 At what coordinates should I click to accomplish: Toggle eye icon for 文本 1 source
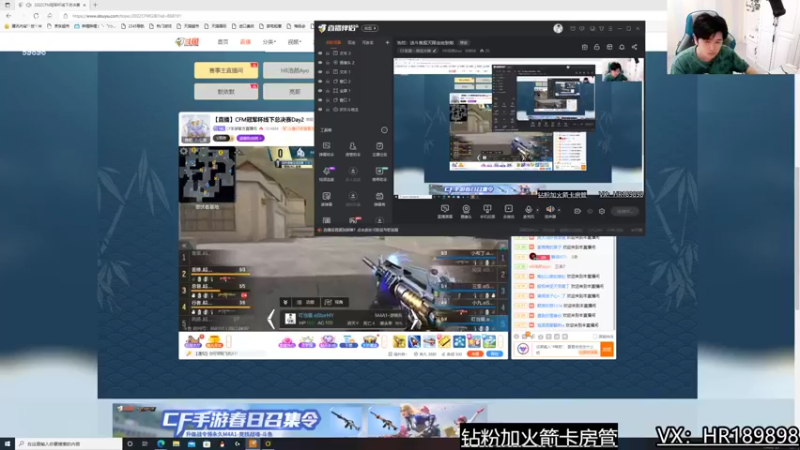pyautogui.click(x=320, y=72)
